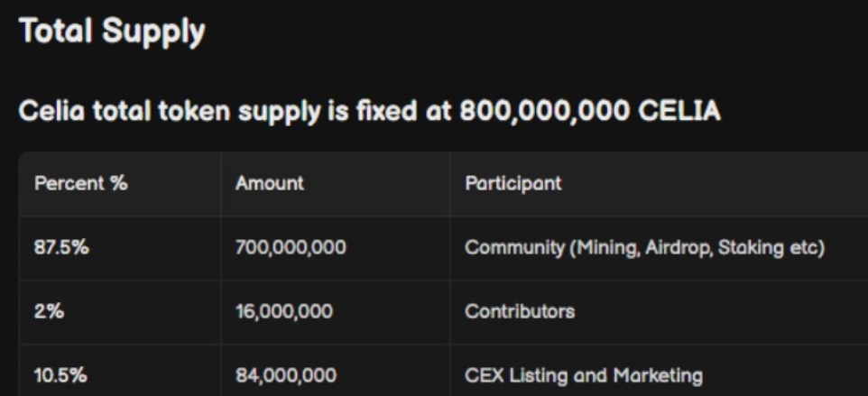Click the 84,000,000 amount cell
This screenshot has width=868, height=396.
tap(285, 374)
